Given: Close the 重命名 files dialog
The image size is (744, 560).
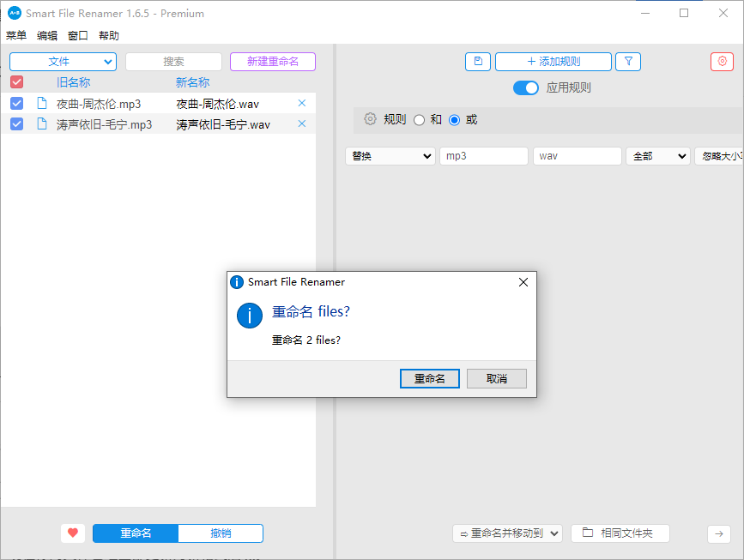Looking at the screenshot, I should (x=523, y=282).
